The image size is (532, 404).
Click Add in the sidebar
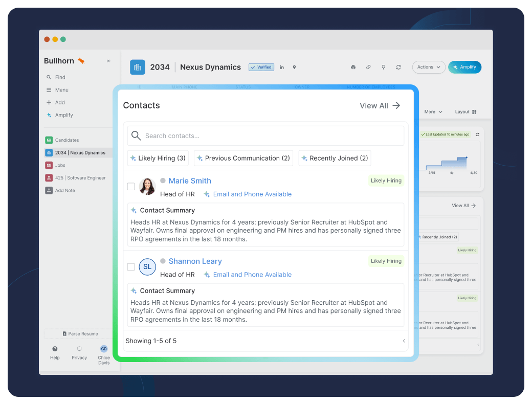[56, 102]
